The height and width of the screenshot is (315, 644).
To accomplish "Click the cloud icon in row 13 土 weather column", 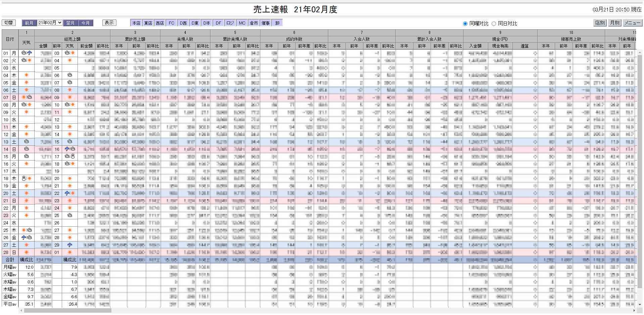I will [x=27, y=142].
